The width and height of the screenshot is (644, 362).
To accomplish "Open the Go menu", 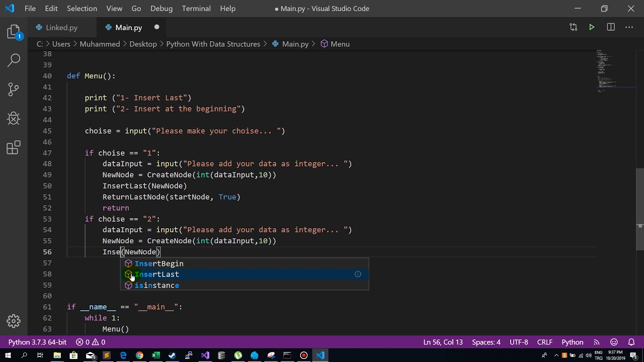I will pyautogui.click(x=136, y=9).
